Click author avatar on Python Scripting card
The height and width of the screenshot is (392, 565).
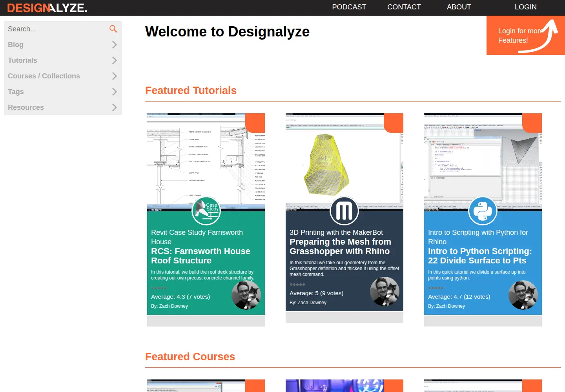point(523,295)
